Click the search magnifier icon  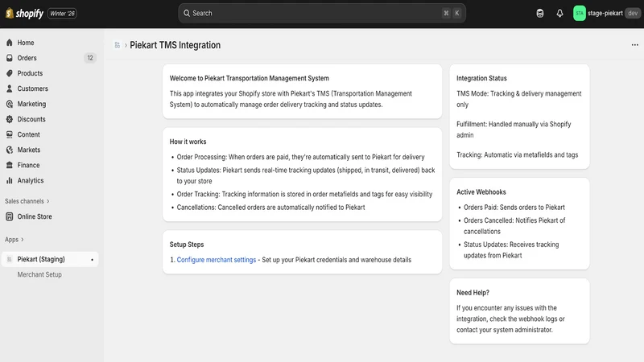point(187,13)
